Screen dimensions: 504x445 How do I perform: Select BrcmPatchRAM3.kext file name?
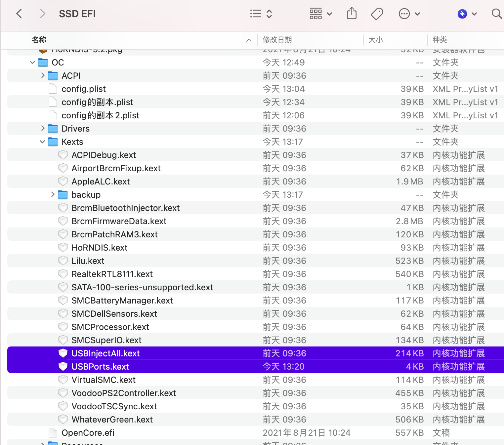tap(115, 234)
